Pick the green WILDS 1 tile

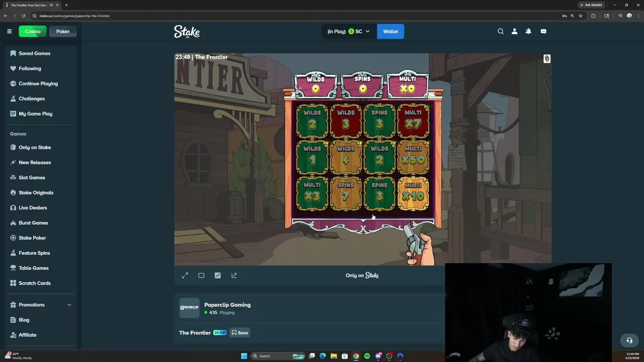tap(312, 157)
